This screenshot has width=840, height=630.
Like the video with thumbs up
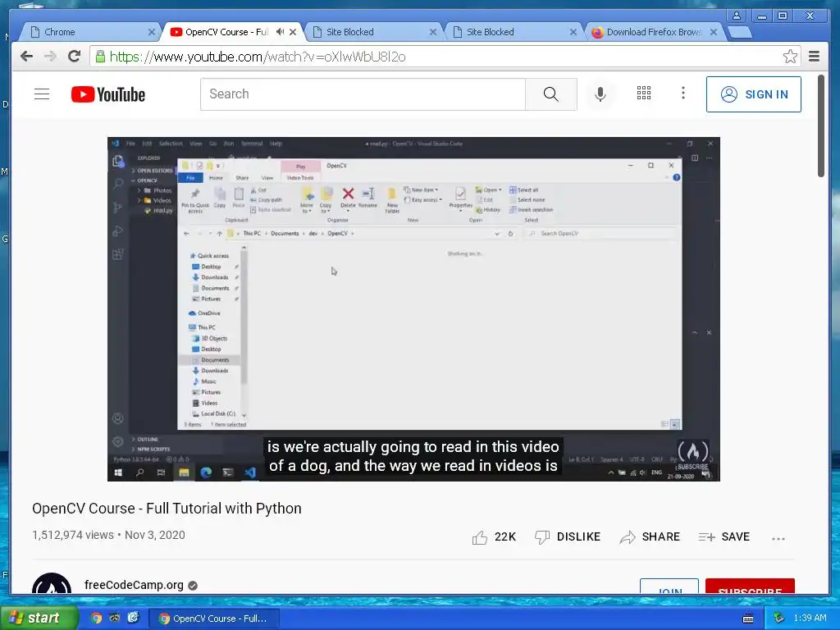480,537
